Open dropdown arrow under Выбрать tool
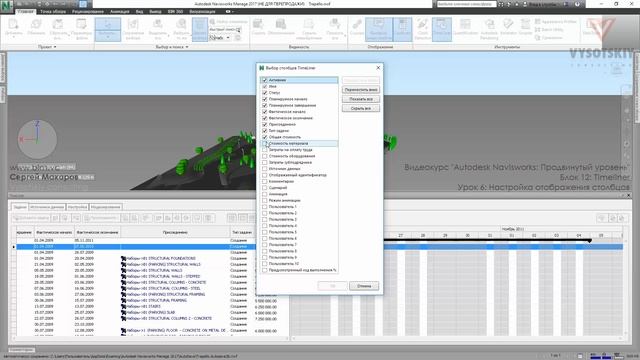Screen dimensions: 640x360 108,37
